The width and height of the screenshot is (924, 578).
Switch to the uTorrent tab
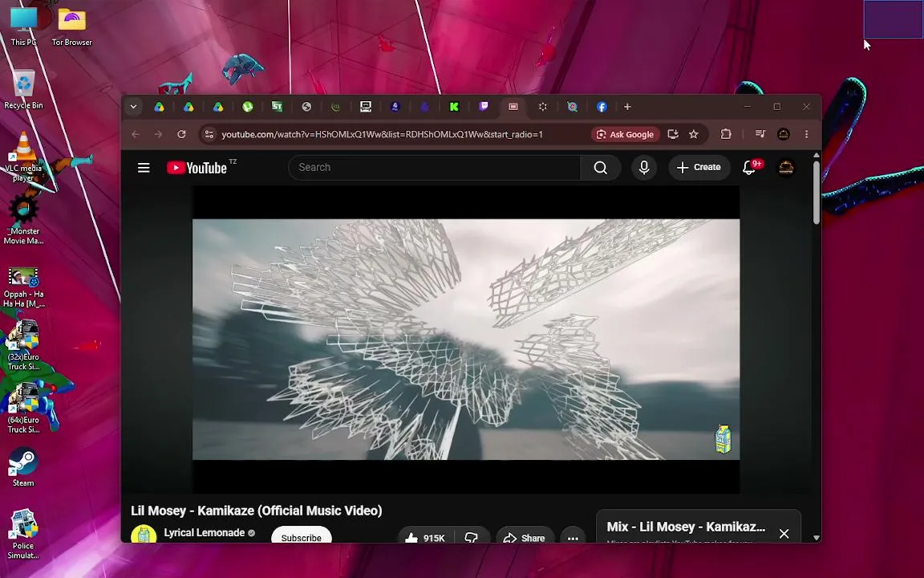pyautogui.click(x=248, y=107)
